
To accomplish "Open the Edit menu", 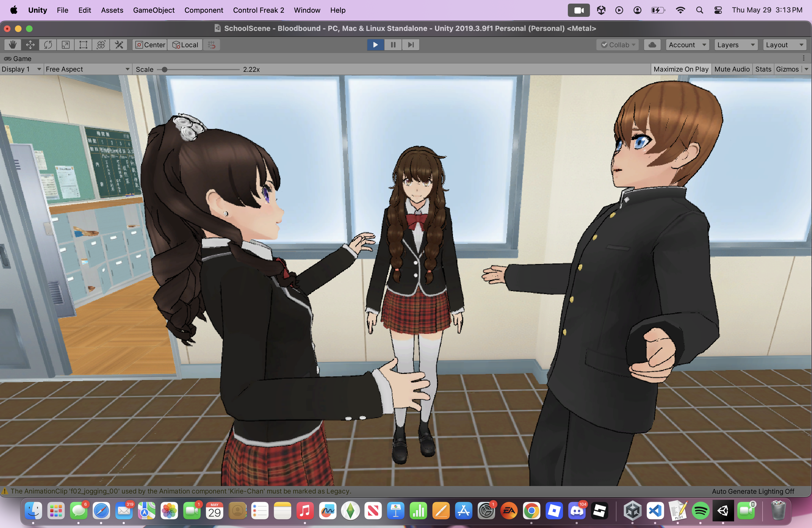I will coord(85,10).
